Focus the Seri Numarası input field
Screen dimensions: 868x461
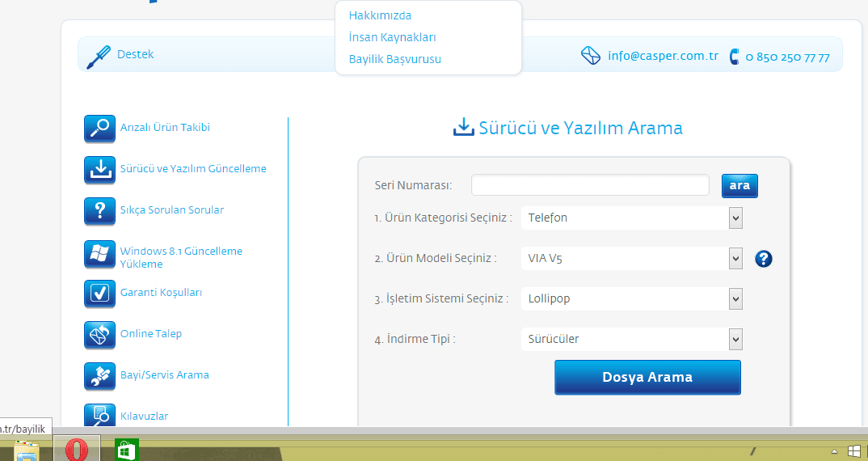click(590, 185)
